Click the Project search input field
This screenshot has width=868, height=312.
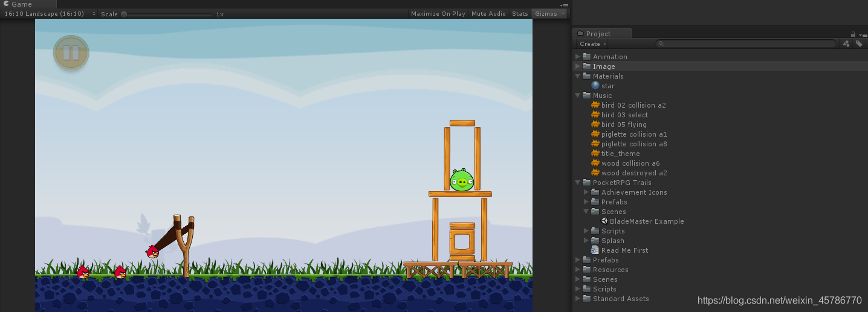click(x=747, y=44)
